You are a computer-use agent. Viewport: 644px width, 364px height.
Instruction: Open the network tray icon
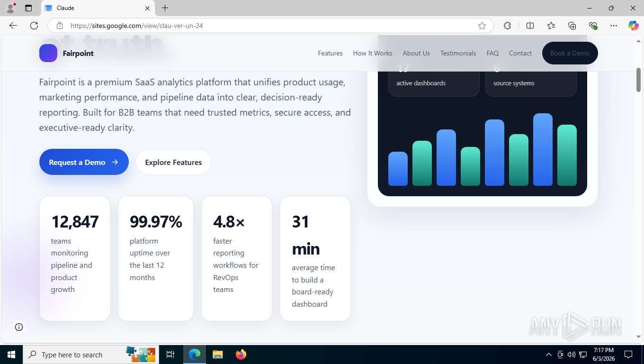[583, 355]
